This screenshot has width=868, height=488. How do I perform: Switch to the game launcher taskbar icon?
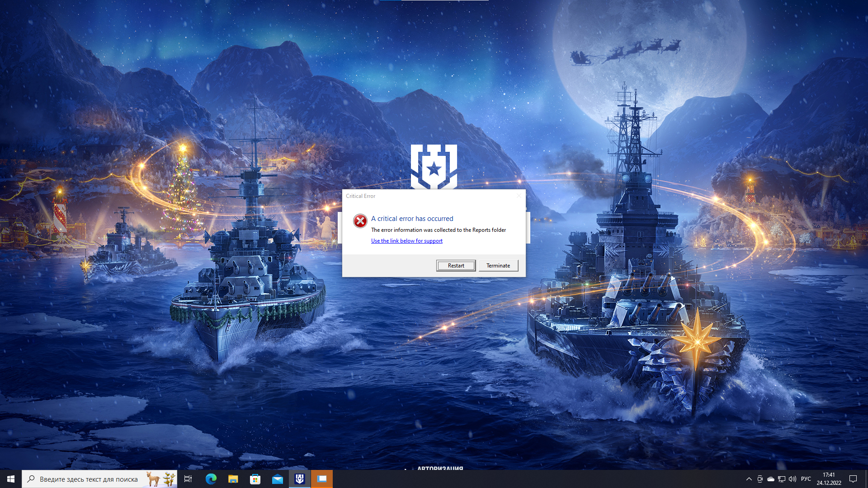click(299, 479)
